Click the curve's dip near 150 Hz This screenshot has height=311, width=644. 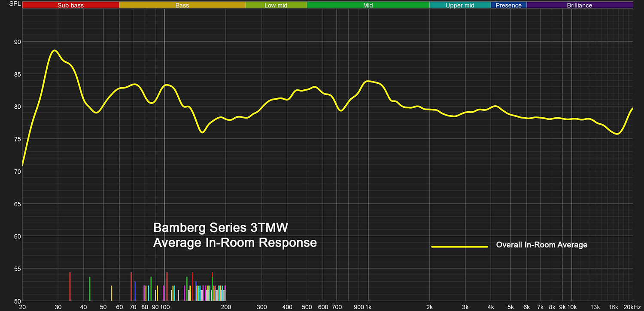tap(202, 132)
